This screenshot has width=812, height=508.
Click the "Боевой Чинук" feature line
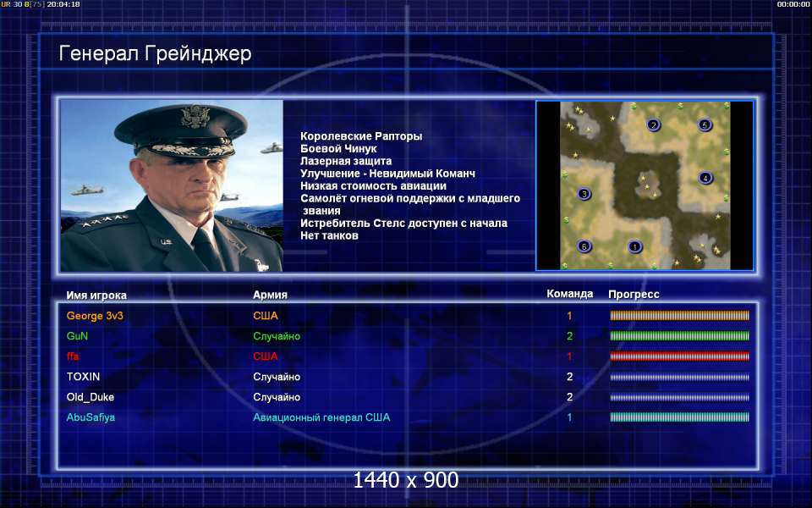(x=338, y=149)
